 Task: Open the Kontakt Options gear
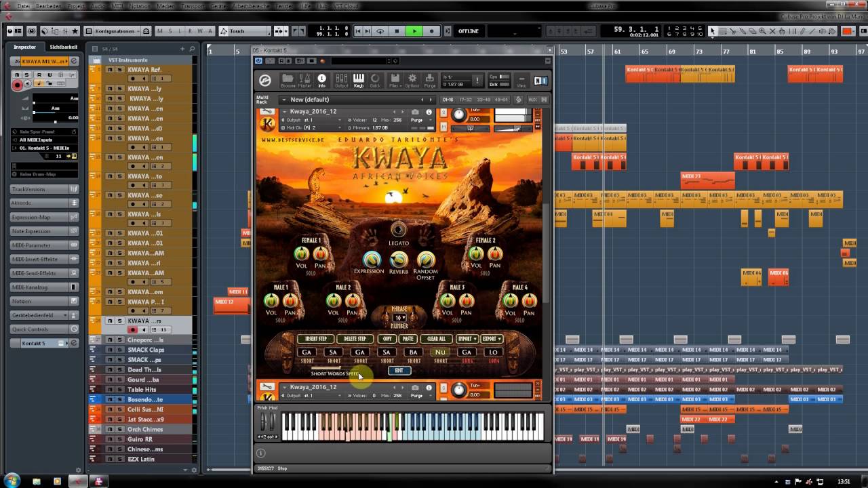coord(412,81)
